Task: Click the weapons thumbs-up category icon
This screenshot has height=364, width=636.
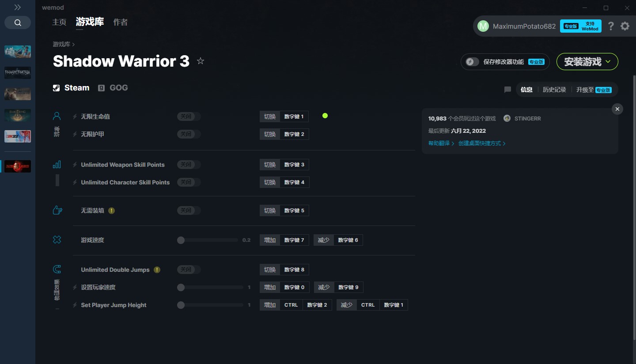Action: click(x=57, y=210)
